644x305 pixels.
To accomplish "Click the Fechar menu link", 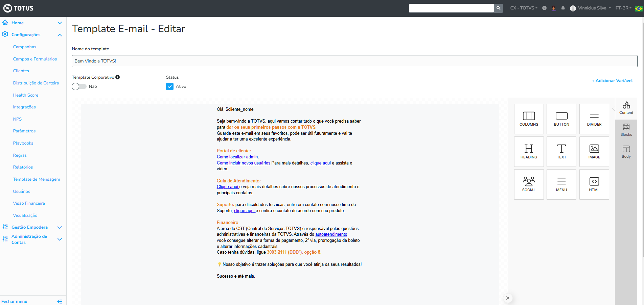I will tap(14, 302).
